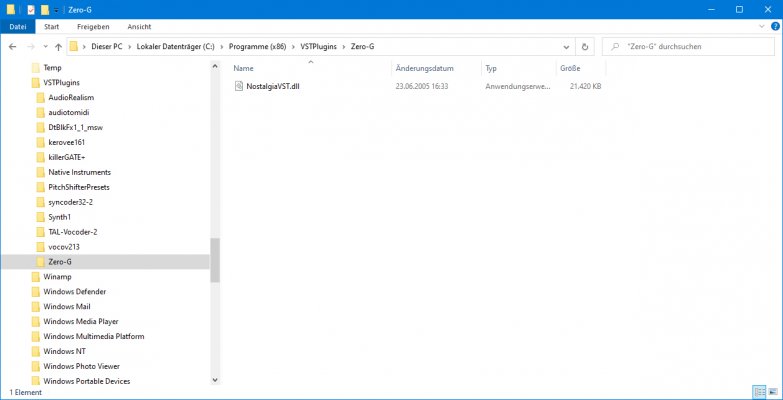Image resolution: width=783 pixels, height=400 pixels.
Task: Switch to large thumbnails view icon
Action: pos(773,393)
